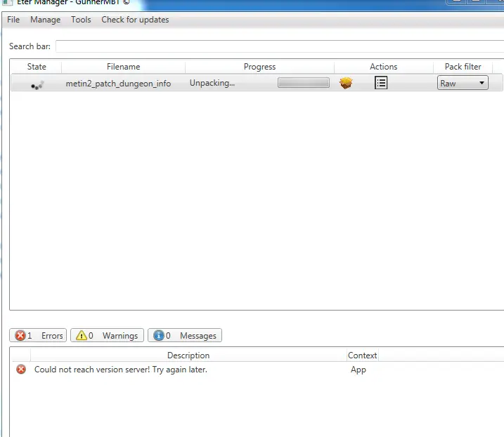Click the Description column header in log
The image size is (504, 437).
188,356
